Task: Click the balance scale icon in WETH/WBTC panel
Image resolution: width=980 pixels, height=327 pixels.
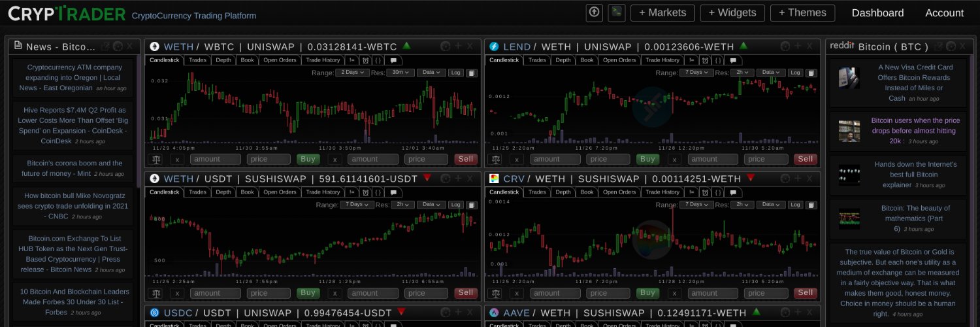Action: [x=155, y=159]
